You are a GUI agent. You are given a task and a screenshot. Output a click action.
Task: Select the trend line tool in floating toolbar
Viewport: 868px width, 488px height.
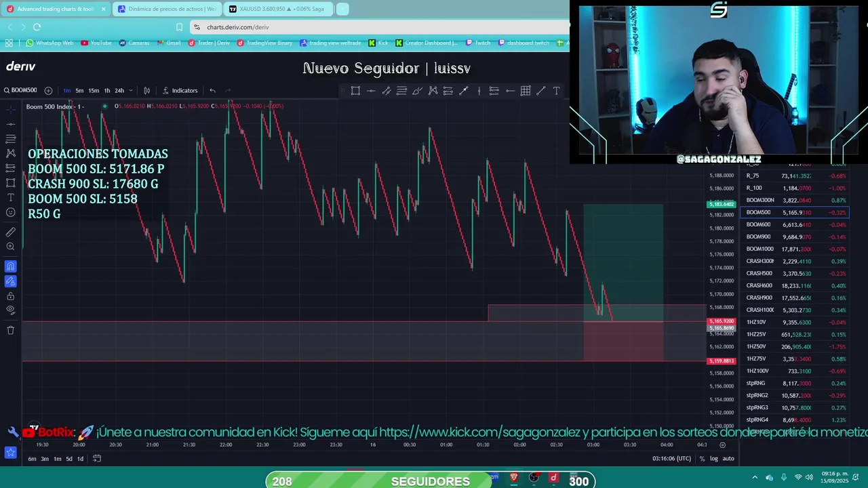[541, 91]
